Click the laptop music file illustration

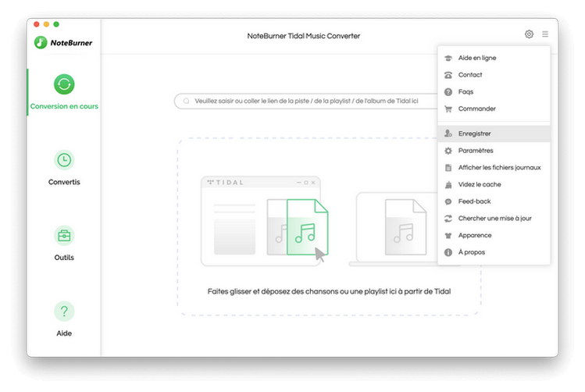[x=405, y=227]
